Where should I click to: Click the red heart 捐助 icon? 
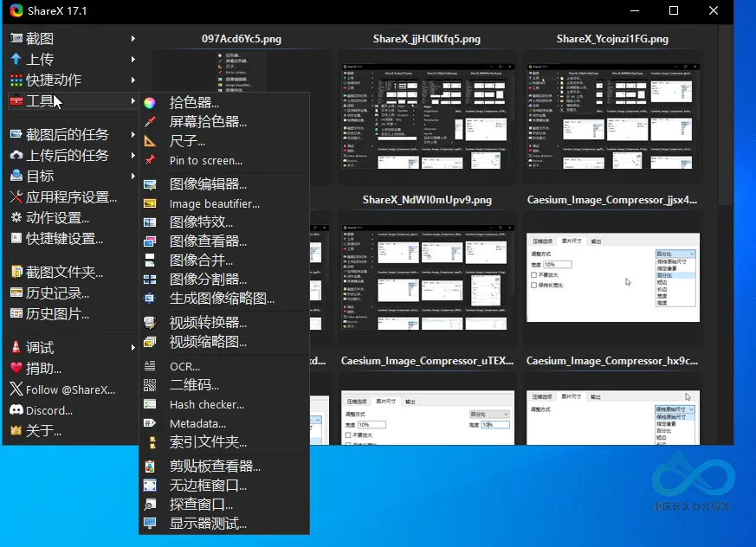[x=16, y=368]
